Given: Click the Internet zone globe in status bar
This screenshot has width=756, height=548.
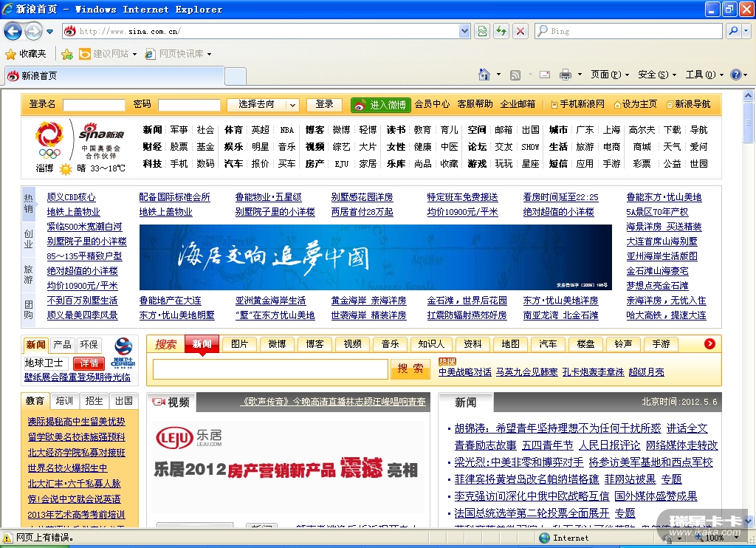Looking at the screenshot, I should pos(544,538).
